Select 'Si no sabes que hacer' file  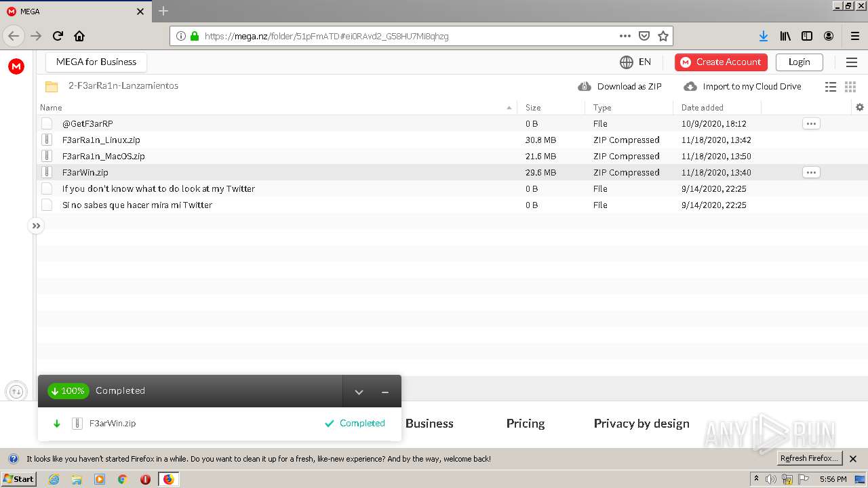(137, 205)
